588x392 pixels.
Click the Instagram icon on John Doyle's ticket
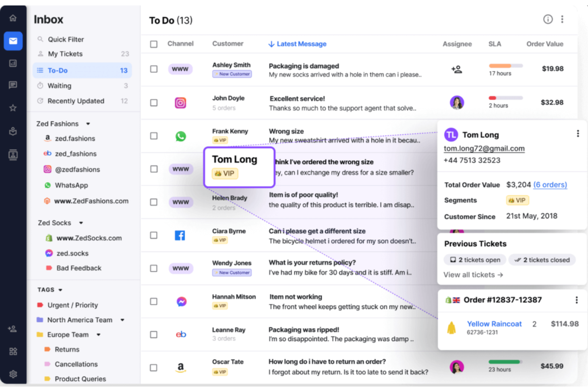point(181,102)
